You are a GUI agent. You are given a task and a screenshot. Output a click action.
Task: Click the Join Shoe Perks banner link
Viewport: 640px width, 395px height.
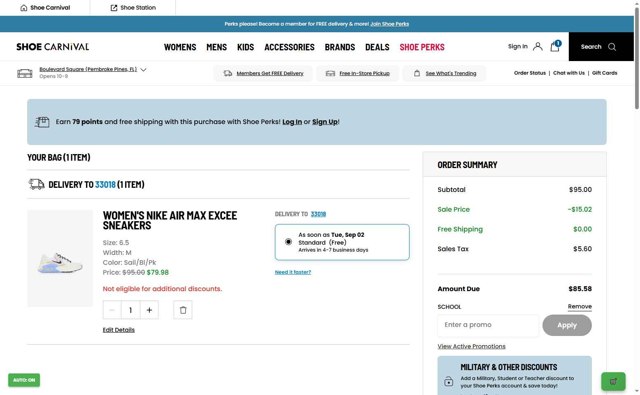point(389,24)
